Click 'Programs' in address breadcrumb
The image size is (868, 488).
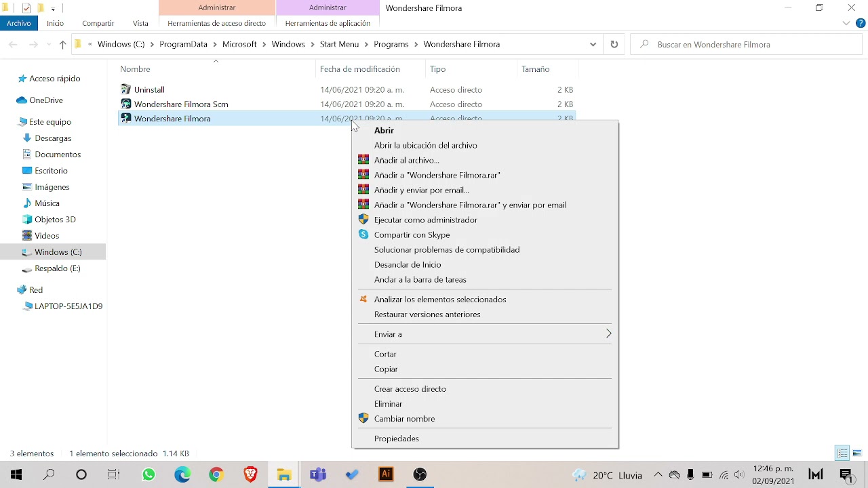pos(391,44)
